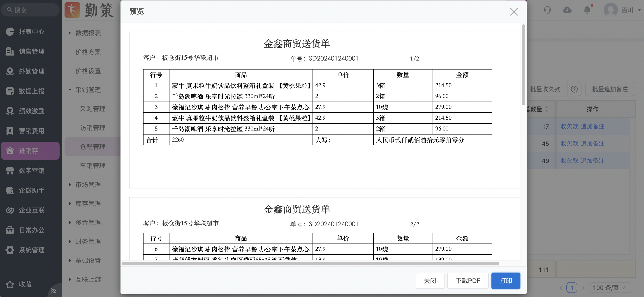Image resolution: width=644 pixels, height=297 pixels.
Task: Click the 徐福记沙琪玛 row 3 product cell
Action: coord(241,107)
